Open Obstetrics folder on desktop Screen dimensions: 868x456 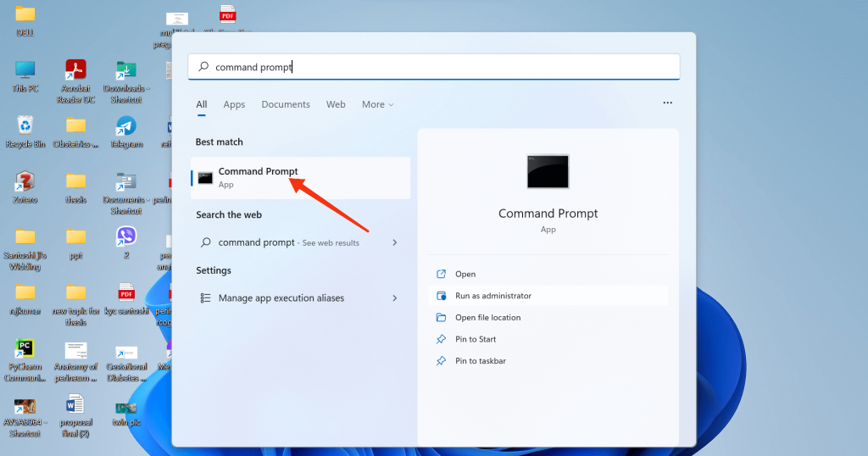click(75, 132)
